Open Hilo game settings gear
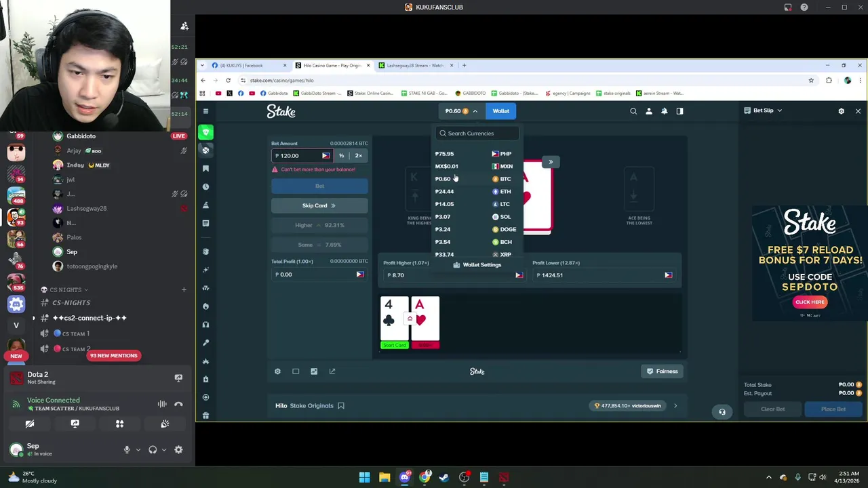The image size is (868, 488). point(277,371)
